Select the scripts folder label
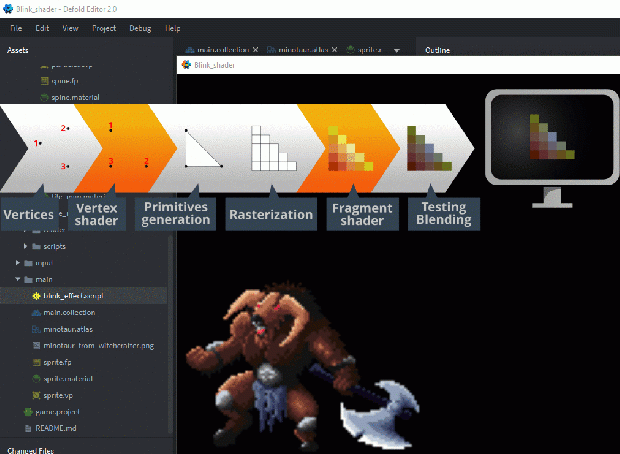Screen dimensions: 620x454 tap(55, 246)
